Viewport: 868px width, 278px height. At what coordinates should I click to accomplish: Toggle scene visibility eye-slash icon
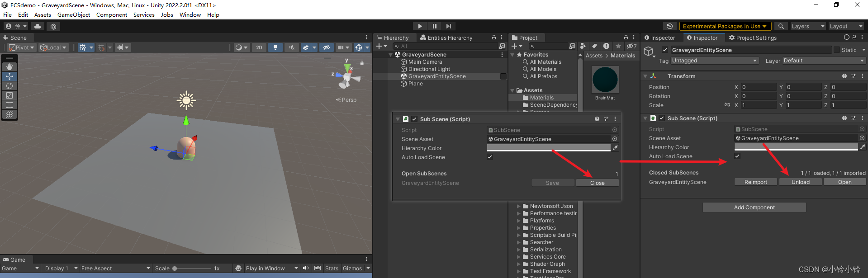coord(326,47)
